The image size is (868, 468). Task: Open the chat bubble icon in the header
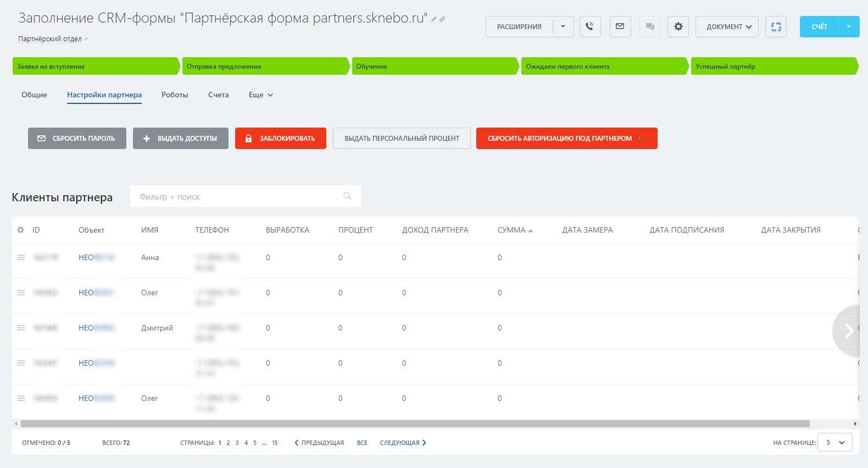(x=650, y=26)
